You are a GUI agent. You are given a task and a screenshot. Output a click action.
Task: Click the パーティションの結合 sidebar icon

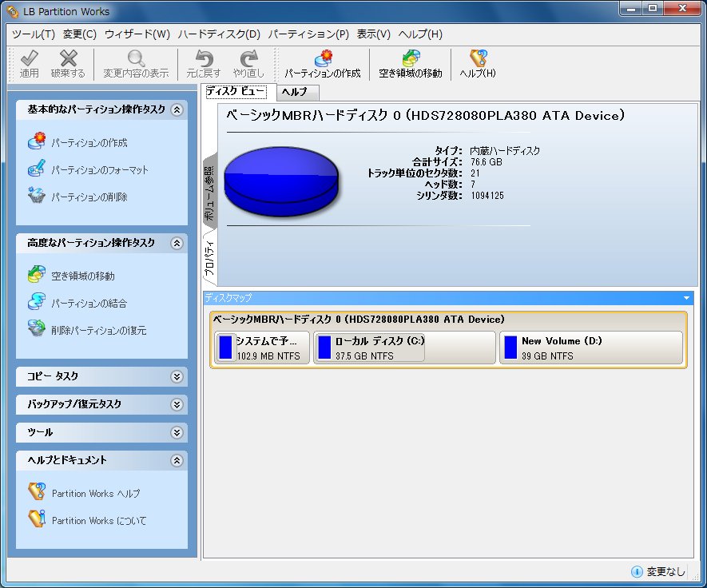coord(37,302)
